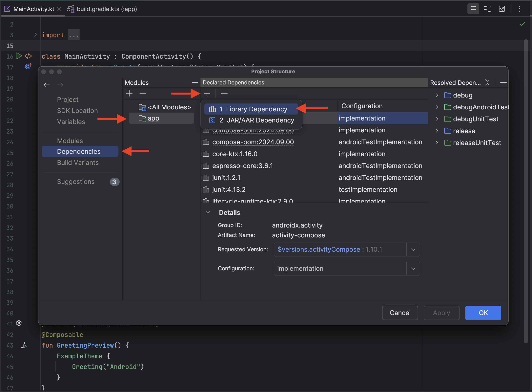Open the Requested Version dropdown
This screenshot has height=392, width=532.
click(413, 249)
